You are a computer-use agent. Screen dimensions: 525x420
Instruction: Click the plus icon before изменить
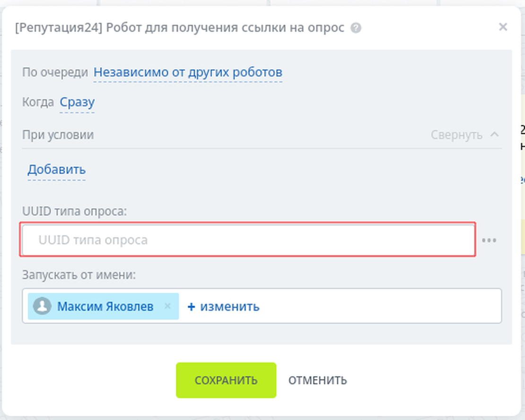click(191, 306)
